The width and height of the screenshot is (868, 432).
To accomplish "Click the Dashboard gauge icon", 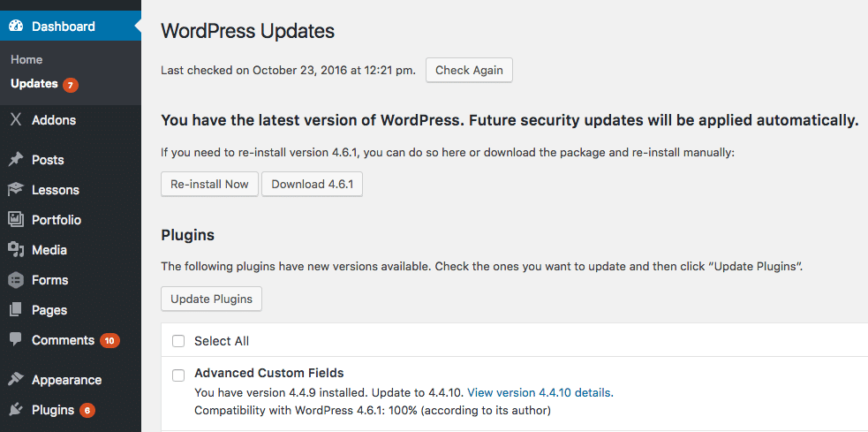I will (x=16, y=27).
